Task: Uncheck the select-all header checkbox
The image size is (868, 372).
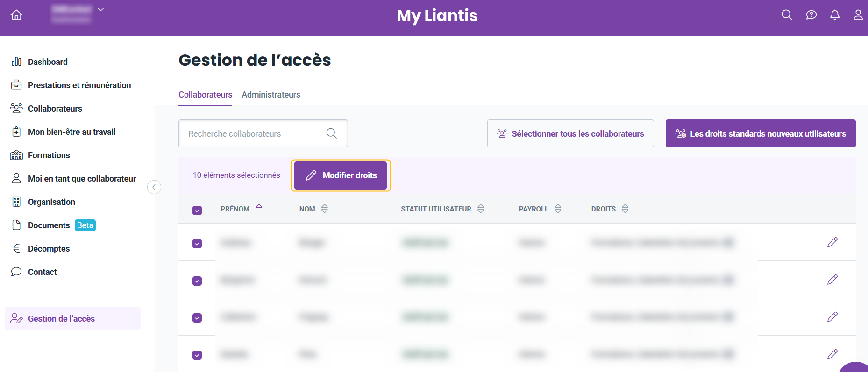Action: click(197, 211)
